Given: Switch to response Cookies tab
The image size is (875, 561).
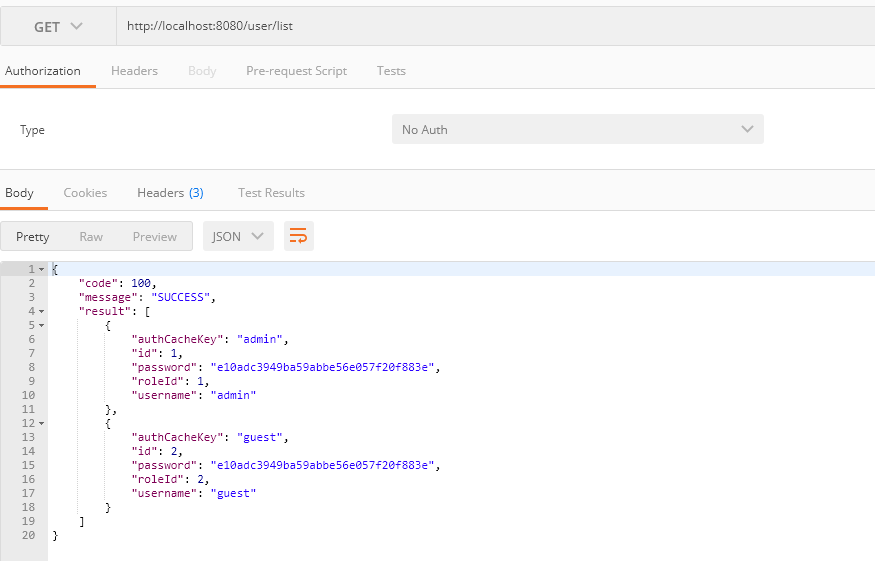Looking at the screenshot, I should [x=85, y=193].
